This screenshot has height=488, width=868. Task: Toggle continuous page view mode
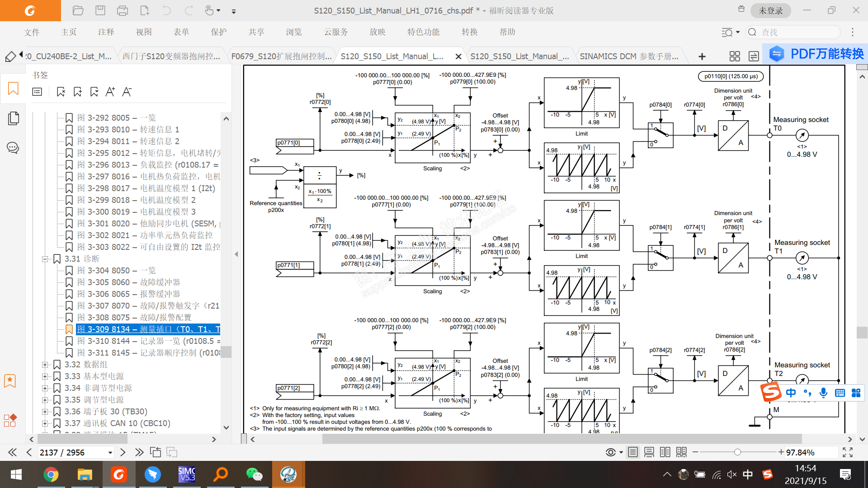click(x=649, y=452)
